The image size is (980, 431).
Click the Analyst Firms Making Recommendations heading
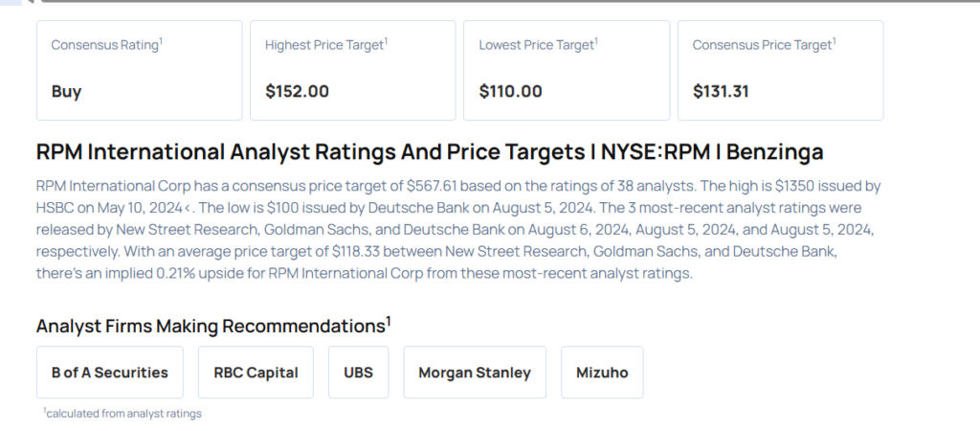[211, 326]
